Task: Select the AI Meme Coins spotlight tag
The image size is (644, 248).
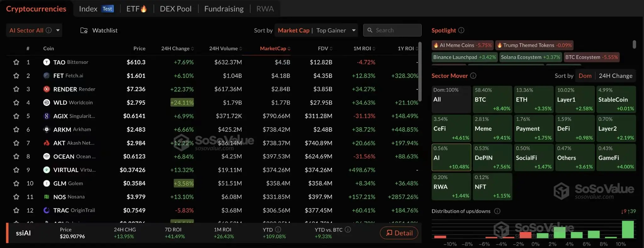Action: coord(463,45)
